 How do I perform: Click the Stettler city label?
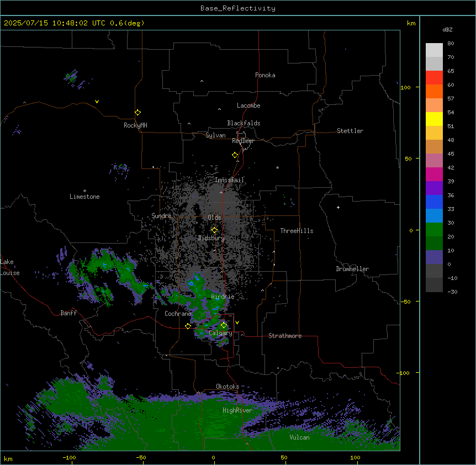pos(350,131)
